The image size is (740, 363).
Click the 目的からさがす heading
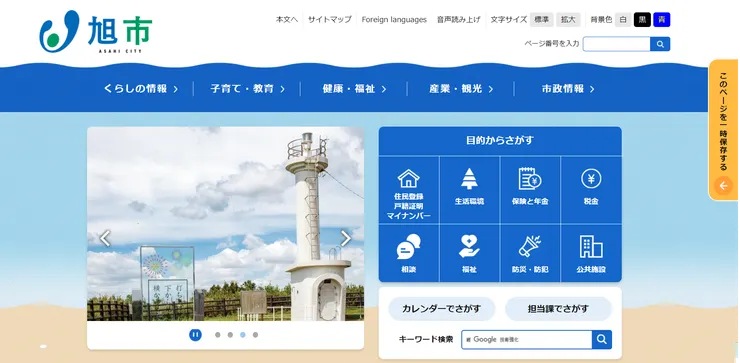pyautogui.click(x=500, y=140)
